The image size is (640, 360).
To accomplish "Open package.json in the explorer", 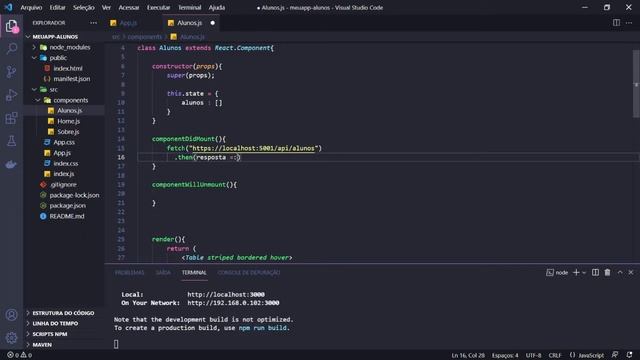I will point(67,205).
